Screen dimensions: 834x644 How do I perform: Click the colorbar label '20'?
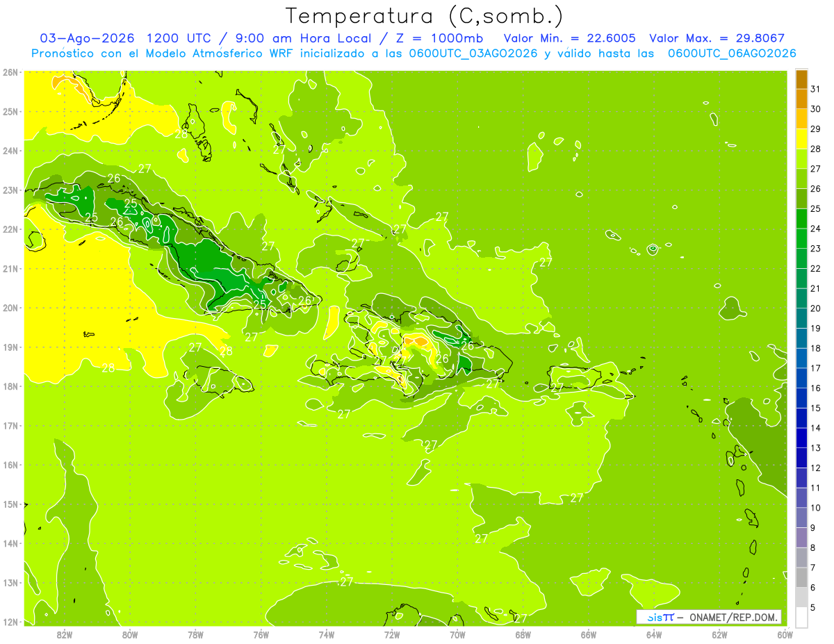point(815,308)
